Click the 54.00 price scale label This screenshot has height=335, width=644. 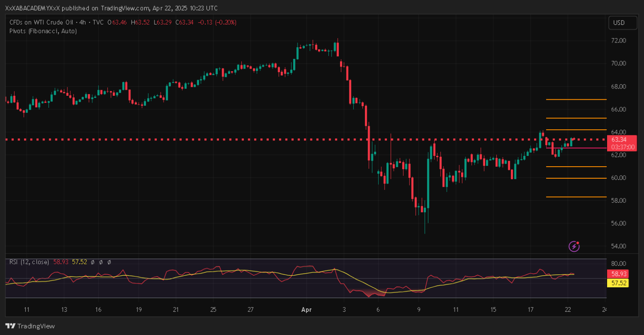(x=619, y=247)
